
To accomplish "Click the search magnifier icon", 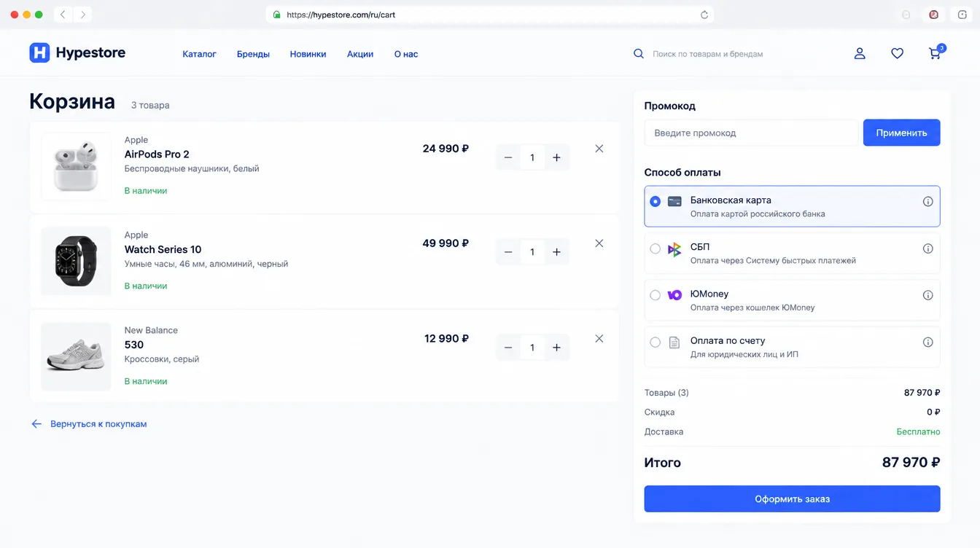I will (x=639, y=54).
